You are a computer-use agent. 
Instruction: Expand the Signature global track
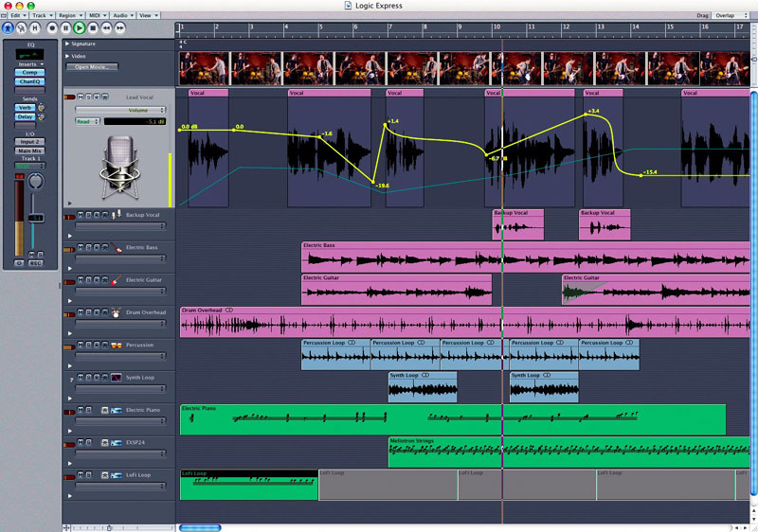pos(67,44)
